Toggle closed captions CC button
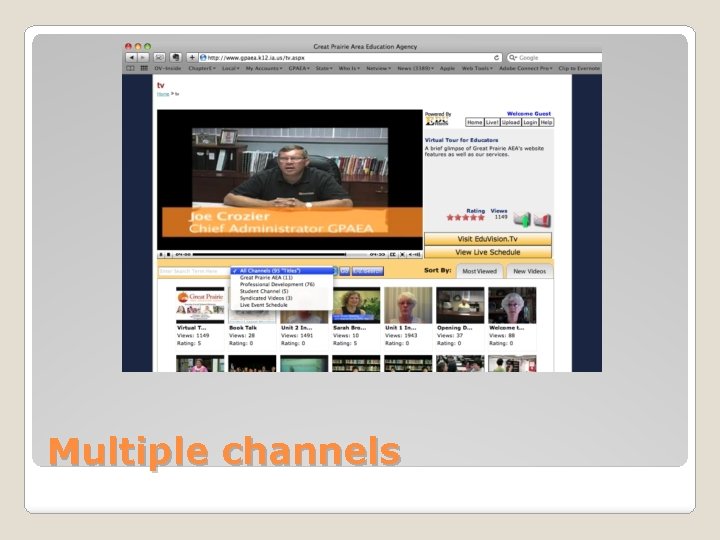 (x=393, y=254)
